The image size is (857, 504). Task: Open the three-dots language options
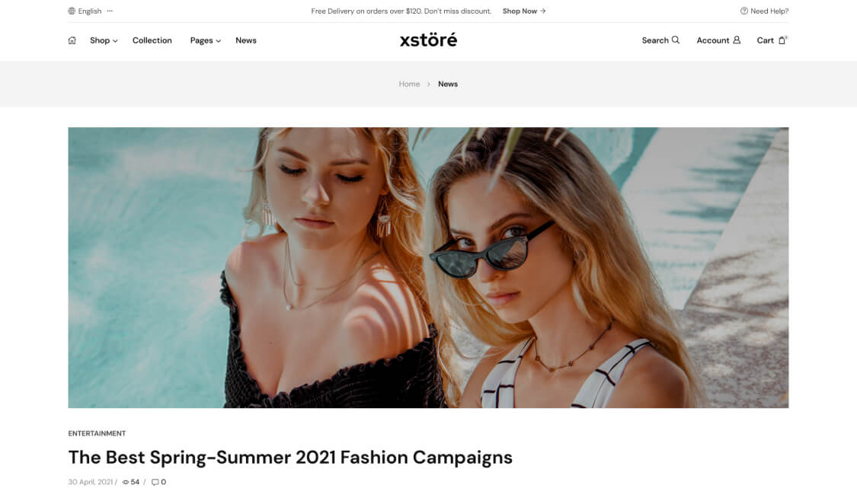pyautogui.click(x=110, y=11)
